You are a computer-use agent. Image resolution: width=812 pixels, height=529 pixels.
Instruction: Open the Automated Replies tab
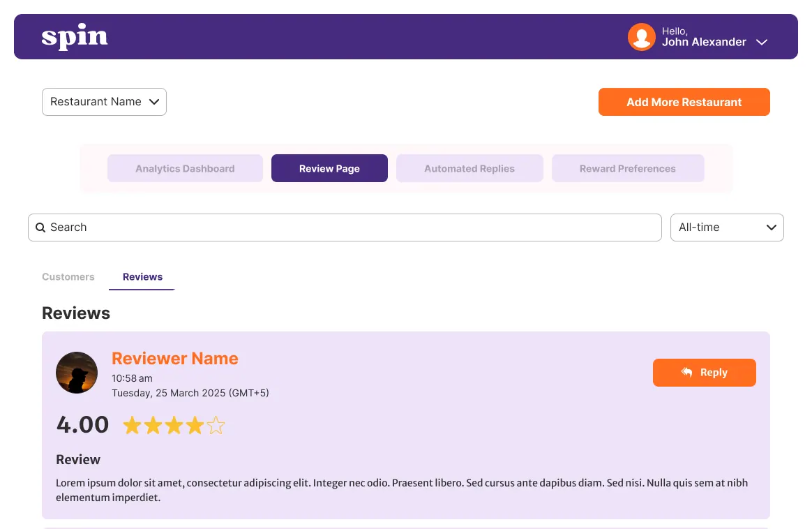click(469, 168)
